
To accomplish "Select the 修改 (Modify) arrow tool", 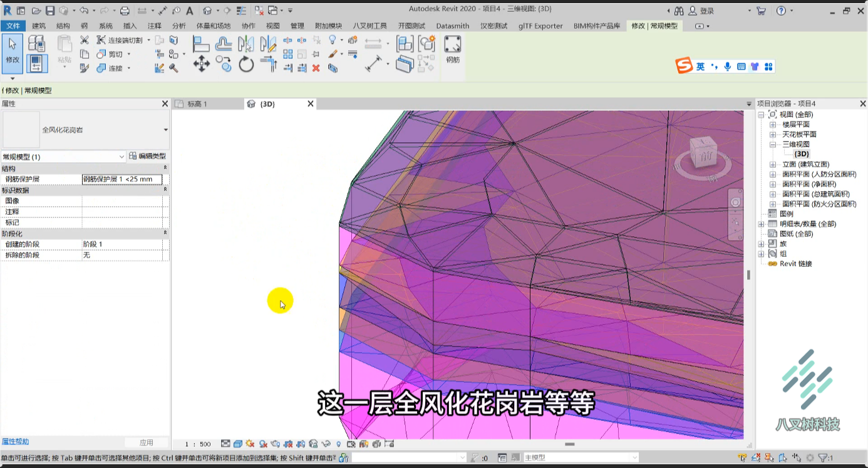I will coord(13,53).
